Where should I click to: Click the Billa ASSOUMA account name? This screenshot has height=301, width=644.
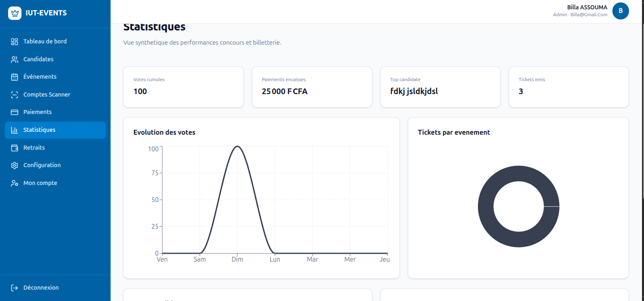point(587,7)
